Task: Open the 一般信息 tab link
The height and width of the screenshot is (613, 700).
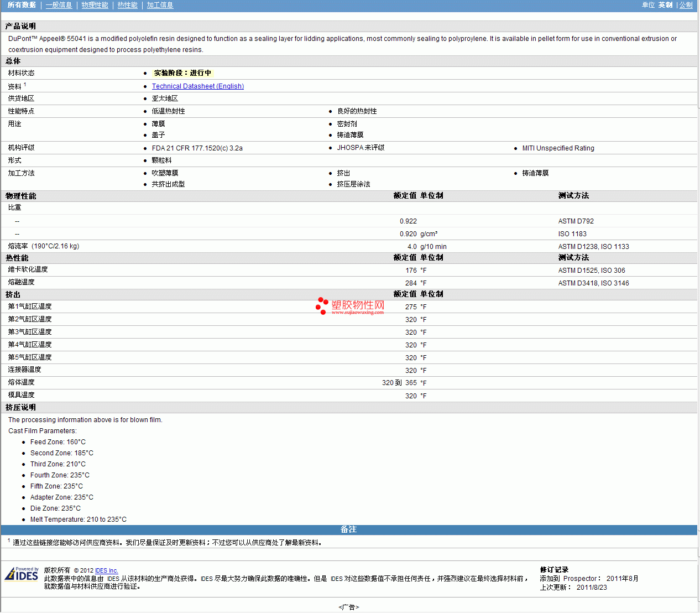Action: coord(59,5)
